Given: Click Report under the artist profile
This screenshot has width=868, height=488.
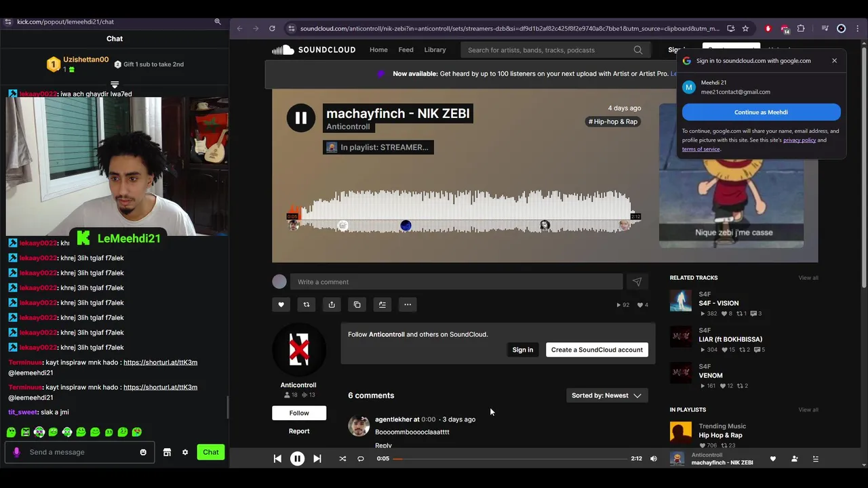Looking at the screenshot, I should 299,431.
